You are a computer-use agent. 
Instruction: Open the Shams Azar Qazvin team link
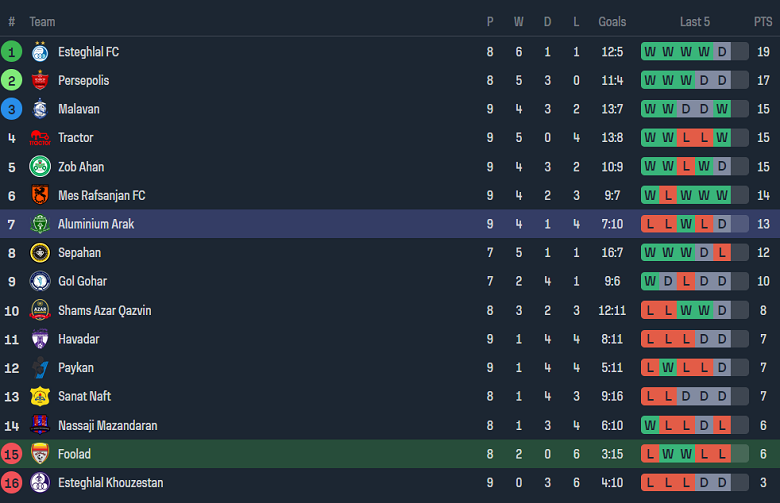104,310
